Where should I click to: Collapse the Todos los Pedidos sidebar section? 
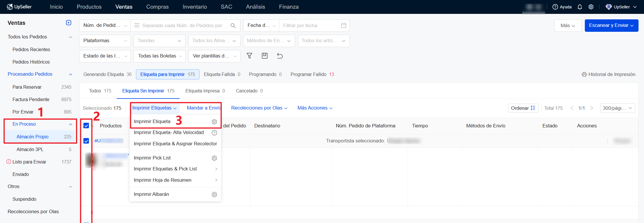(70, 37)
